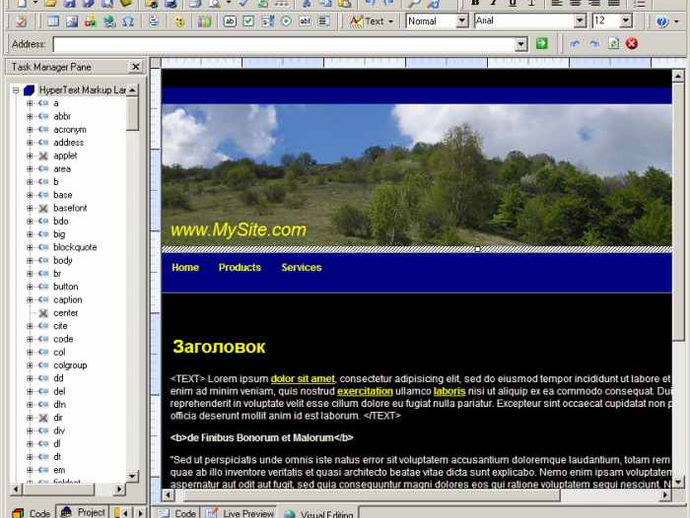Insert a checkbox form control
This screenshot has height=518, width=690.
249,21
